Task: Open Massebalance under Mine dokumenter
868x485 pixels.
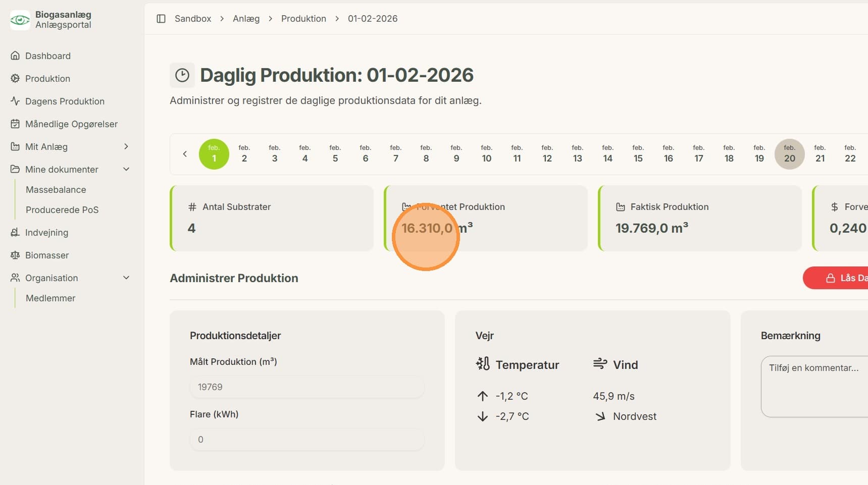Action: (x=56, y=190)
